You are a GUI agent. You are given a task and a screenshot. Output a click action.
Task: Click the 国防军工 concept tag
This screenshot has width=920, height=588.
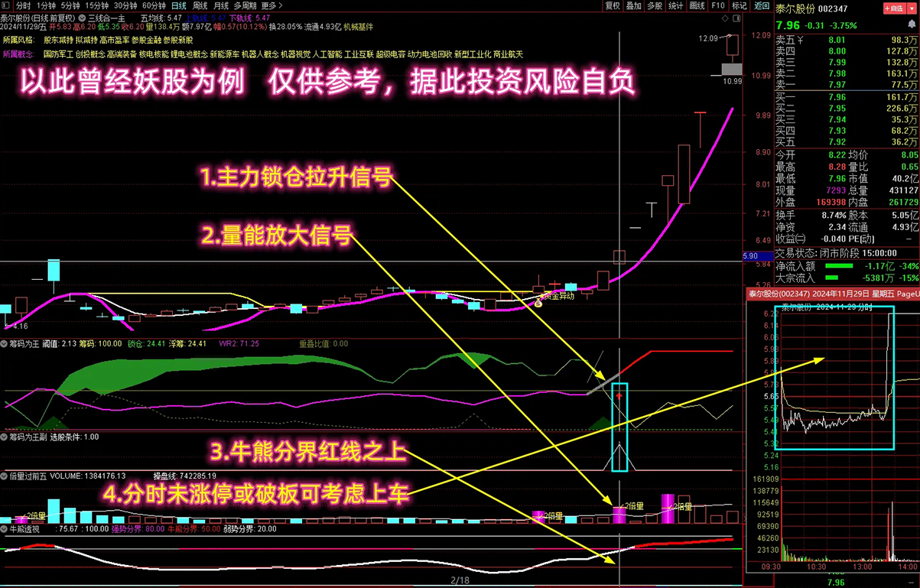pos(58,54)
